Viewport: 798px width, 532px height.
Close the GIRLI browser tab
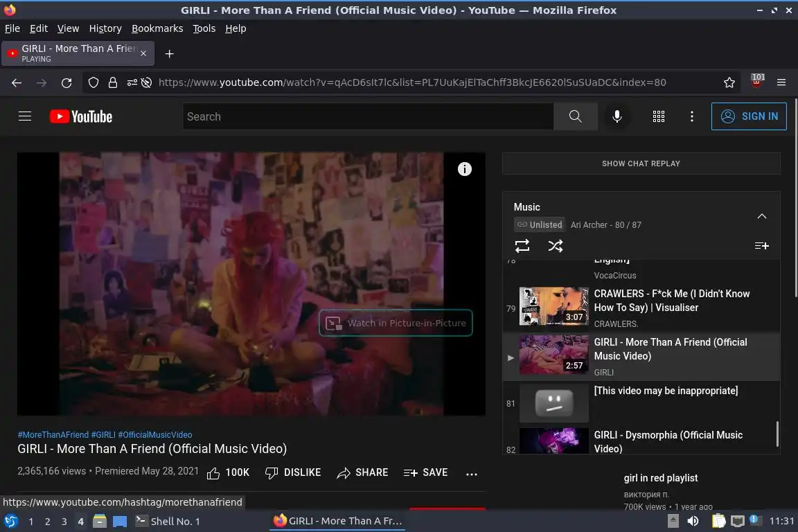(143, 53)
